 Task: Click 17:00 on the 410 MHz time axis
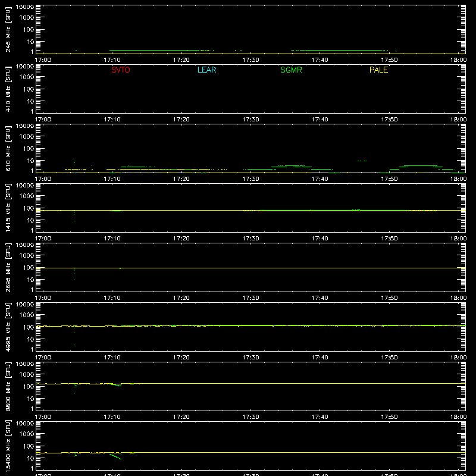[x=43, y=120]
